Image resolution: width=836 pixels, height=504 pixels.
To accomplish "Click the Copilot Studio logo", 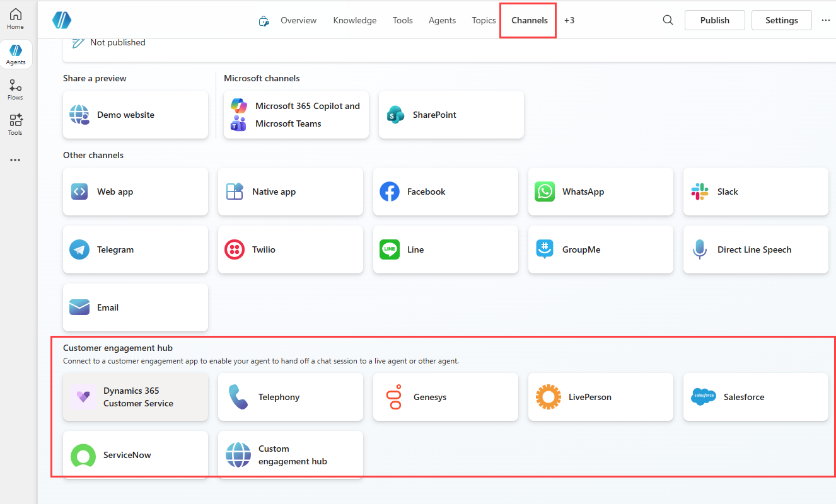I will [62, 20].
